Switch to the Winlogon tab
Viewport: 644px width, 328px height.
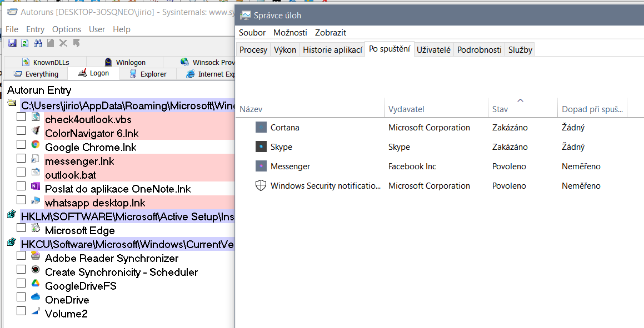coord(131,62)
